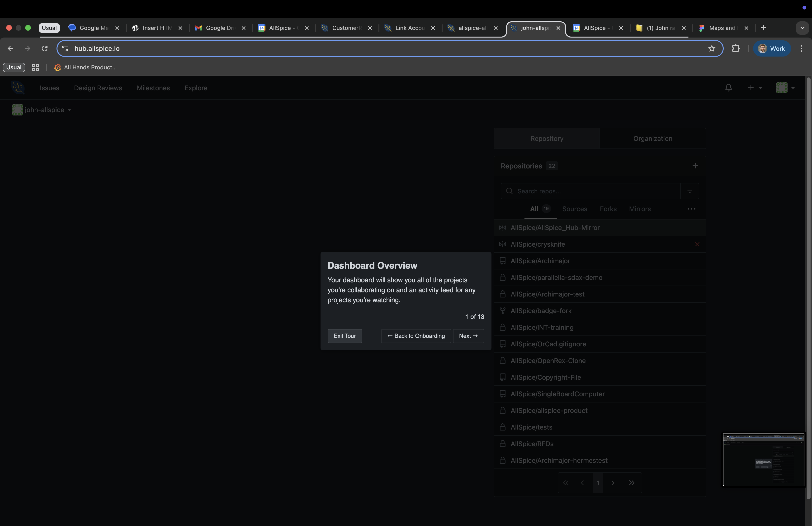Click the AllSpice logo home icon
Image resolution: width=812 pixels, height=526 pixels.
18,88
